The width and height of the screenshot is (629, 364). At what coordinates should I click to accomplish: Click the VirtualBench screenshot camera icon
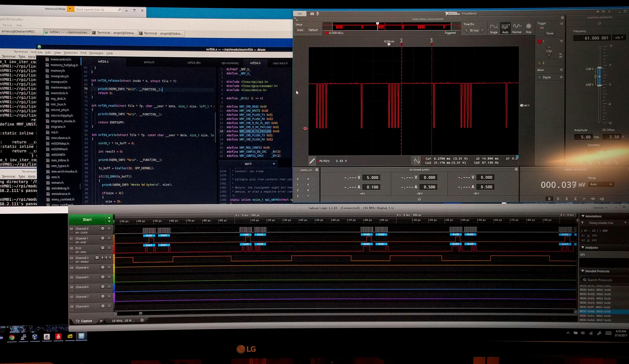click(312, 14)
